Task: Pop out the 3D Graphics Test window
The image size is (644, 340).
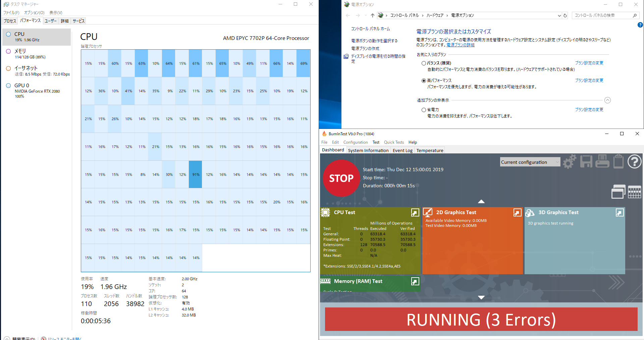Action: 620,212
